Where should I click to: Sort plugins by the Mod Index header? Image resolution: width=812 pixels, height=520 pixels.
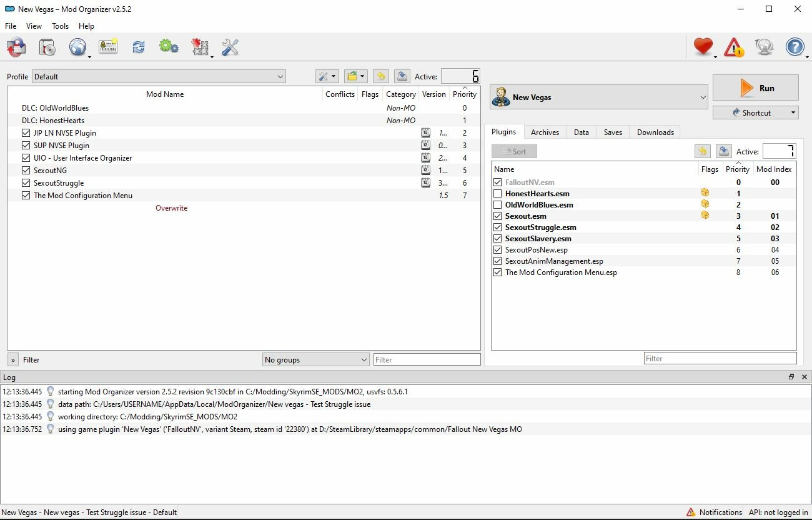coord(774,169)
